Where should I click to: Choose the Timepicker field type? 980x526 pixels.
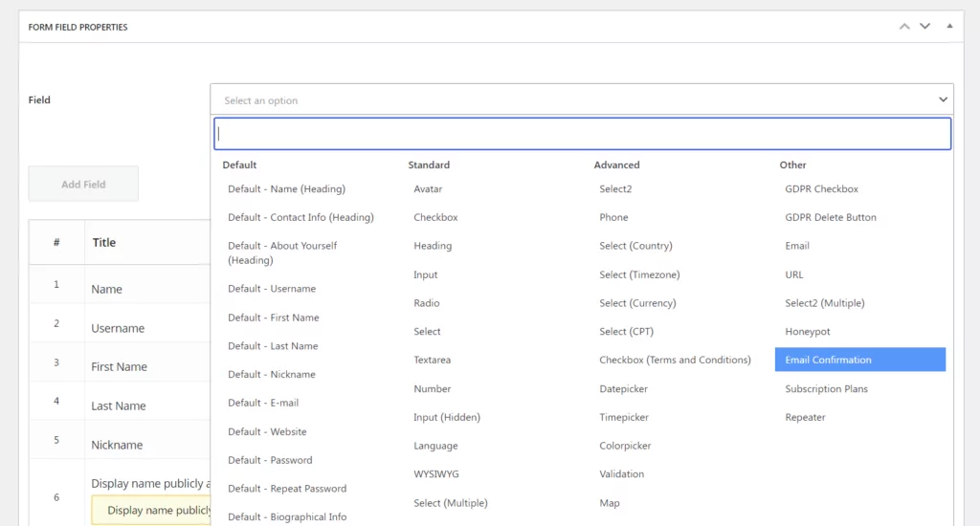(x=624, y=417)
